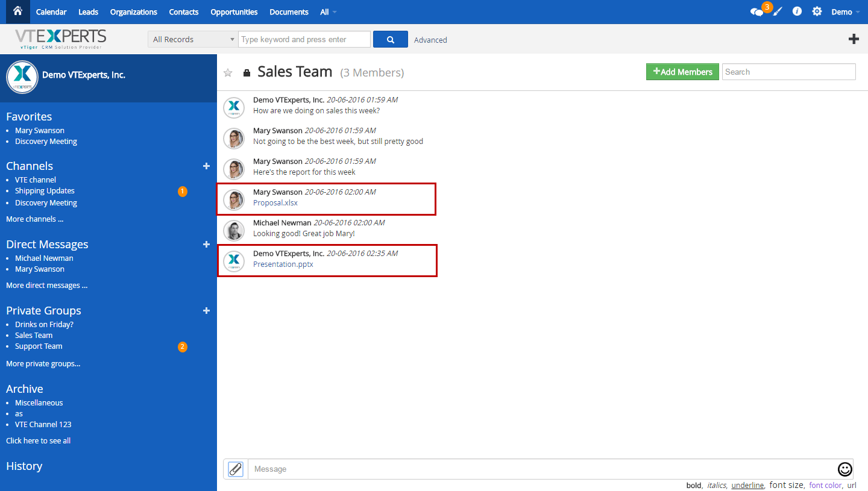The image size is (868, 491).
Task: Open the emoji smiley in the message bar
Action: (x=844, y=469)
